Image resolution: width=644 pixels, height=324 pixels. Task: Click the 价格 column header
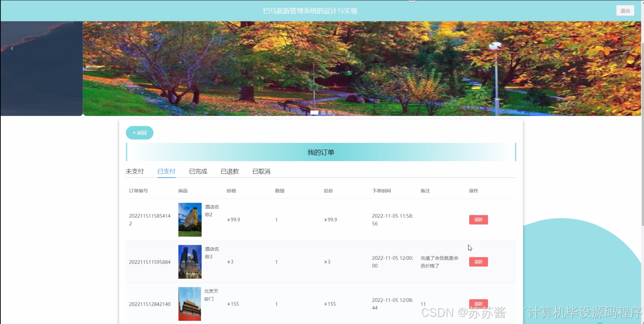231,191
